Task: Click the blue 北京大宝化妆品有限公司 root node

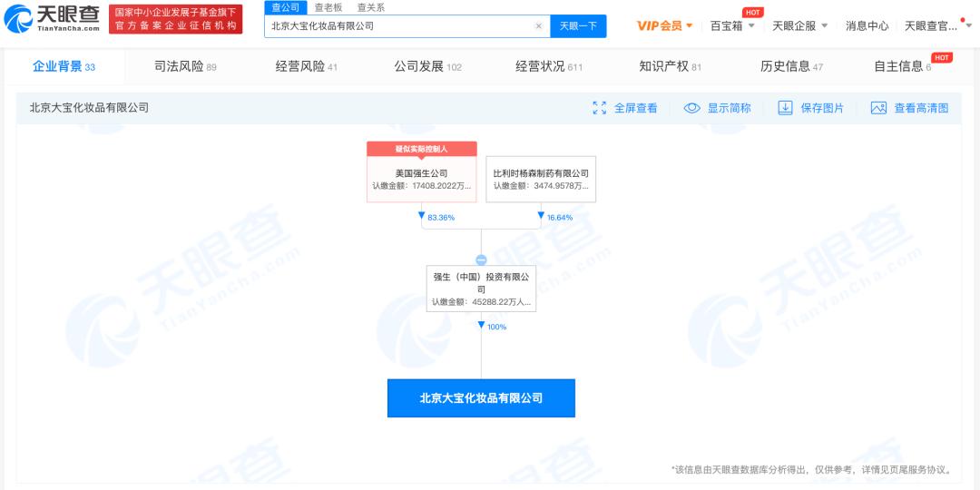Action: coord(481,398)
